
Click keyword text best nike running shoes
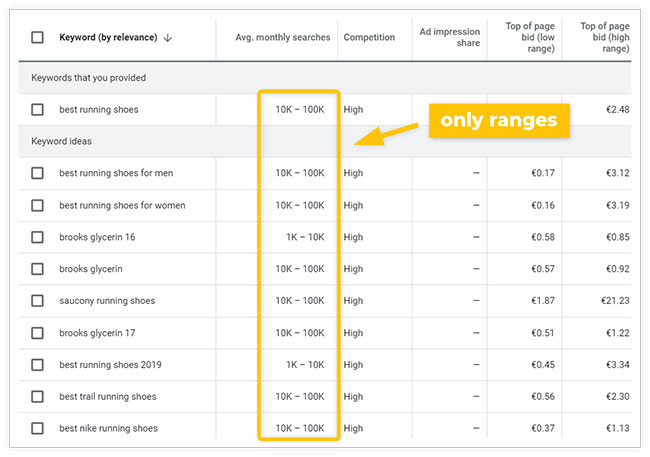coord(108,428)
